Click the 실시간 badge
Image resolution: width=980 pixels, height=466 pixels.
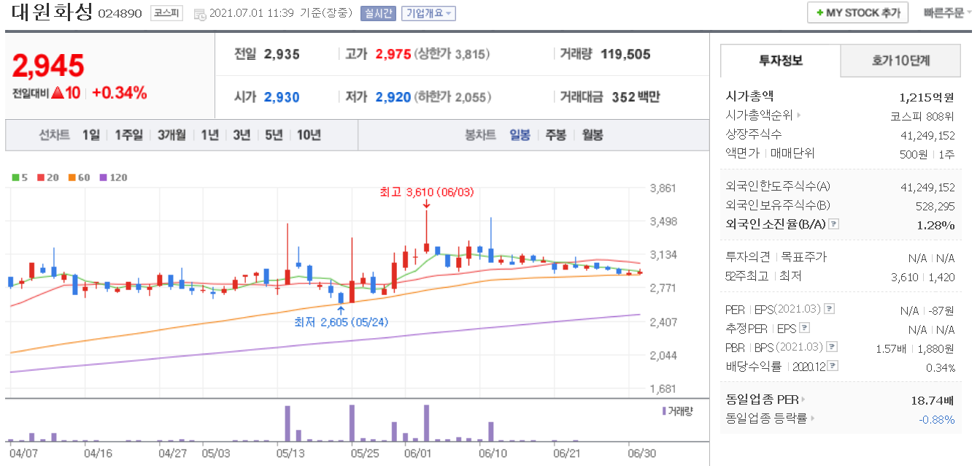tap(378, 13)
